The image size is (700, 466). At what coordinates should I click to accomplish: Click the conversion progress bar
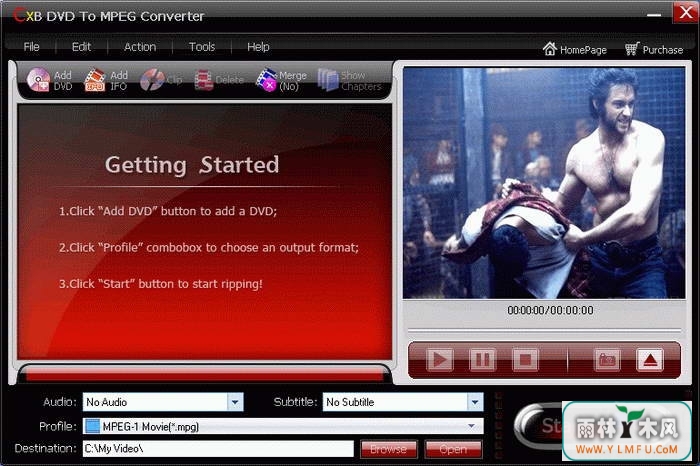[x=204, y=374]
